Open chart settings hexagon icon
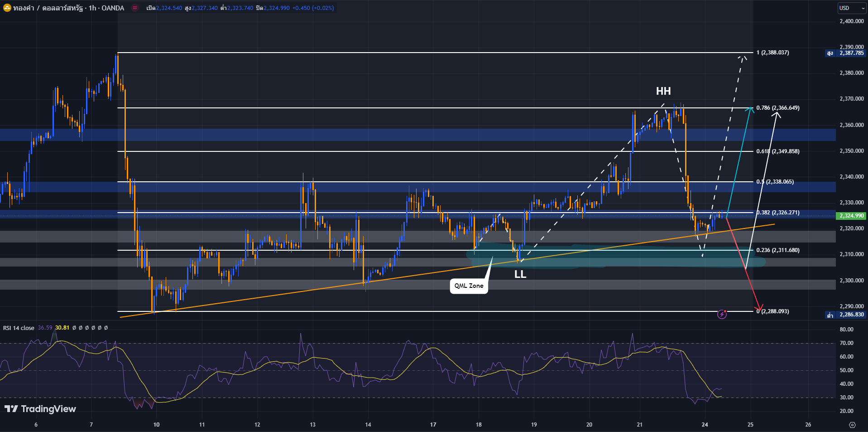868x432 pixels. tap(852, 425)
